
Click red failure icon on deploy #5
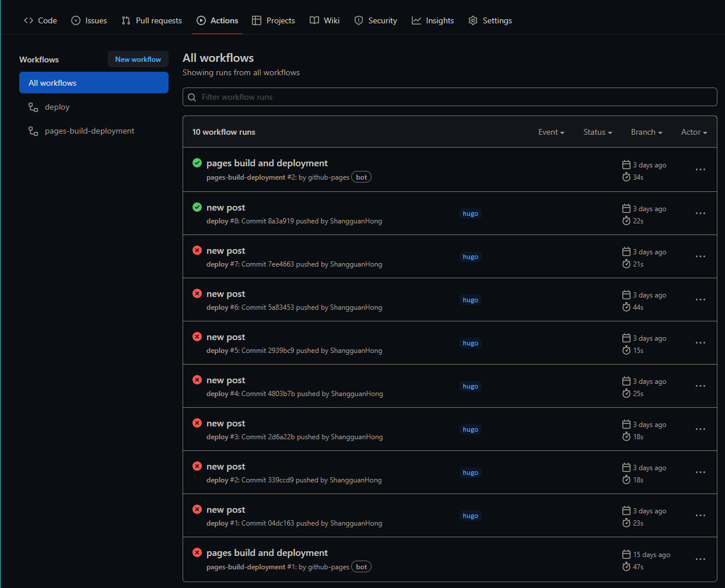click(x=197, y=337)
